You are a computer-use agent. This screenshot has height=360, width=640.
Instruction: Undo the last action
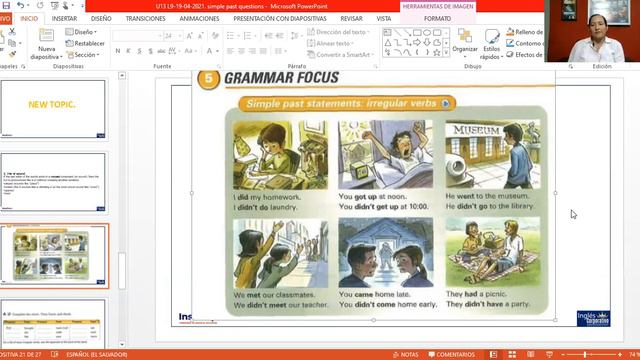pyautogui.click(x=20, y=5)
